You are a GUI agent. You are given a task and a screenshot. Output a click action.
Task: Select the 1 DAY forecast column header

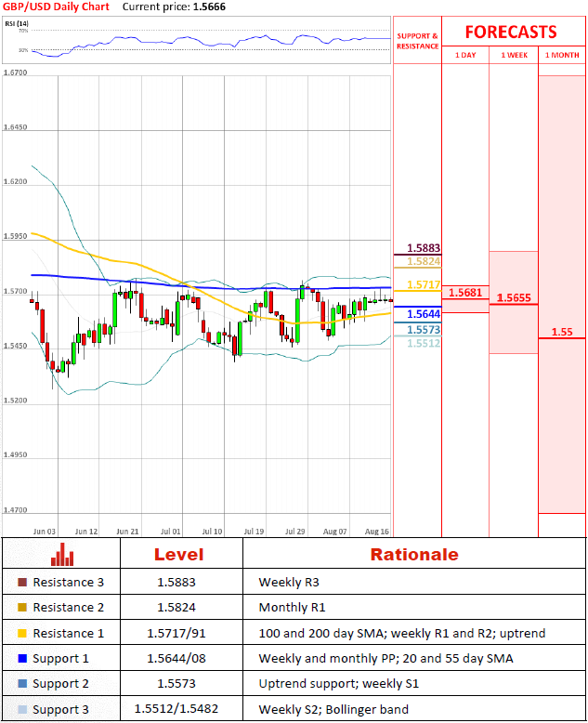point(465,56)
